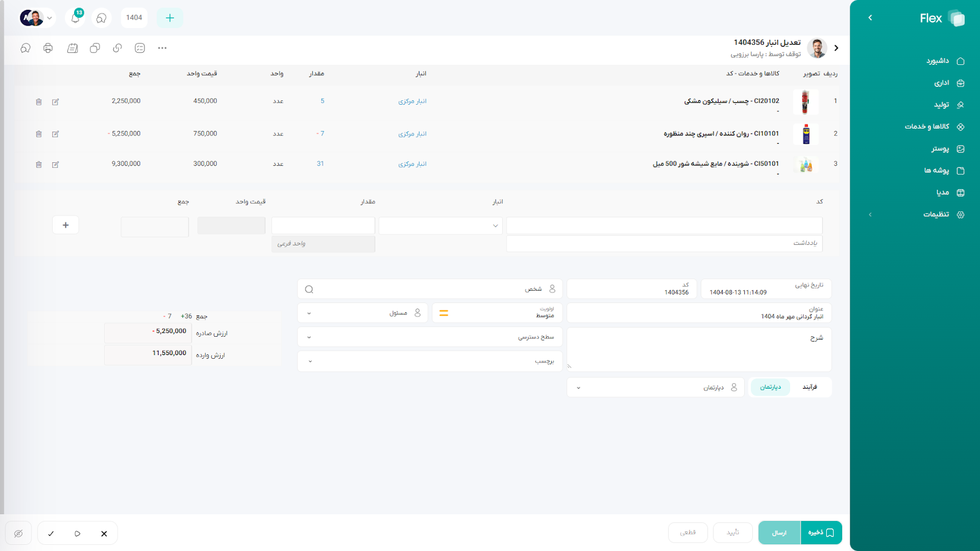Delete row 3 item CI50101
The height and width of the screenshot is (551, 980).
pos(39,164)
